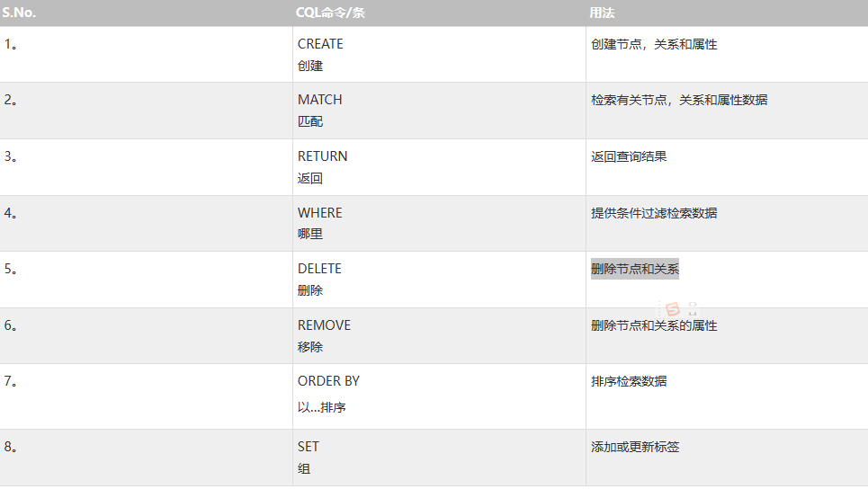Click the usage text 创建节点，关系和属性
The height and width of the screenshot is (489, 868).
[x=654, y=44]
